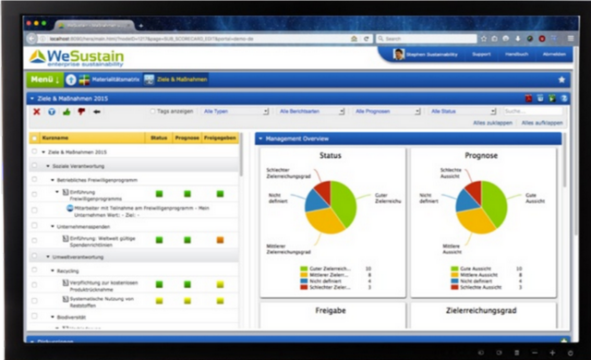Click the star favorite icon in blue bar
This screenshot has width=591, height=360.
point(562,80)
